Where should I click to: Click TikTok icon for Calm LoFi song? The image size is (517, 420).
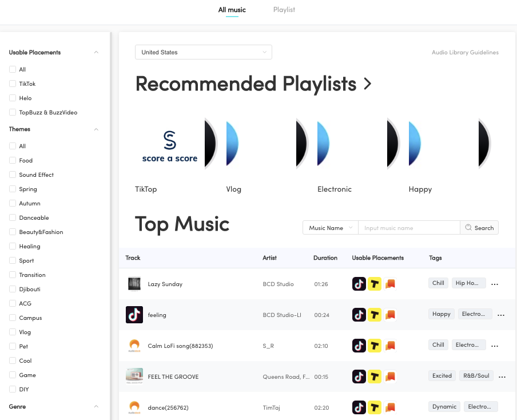(x=359, y=346)
